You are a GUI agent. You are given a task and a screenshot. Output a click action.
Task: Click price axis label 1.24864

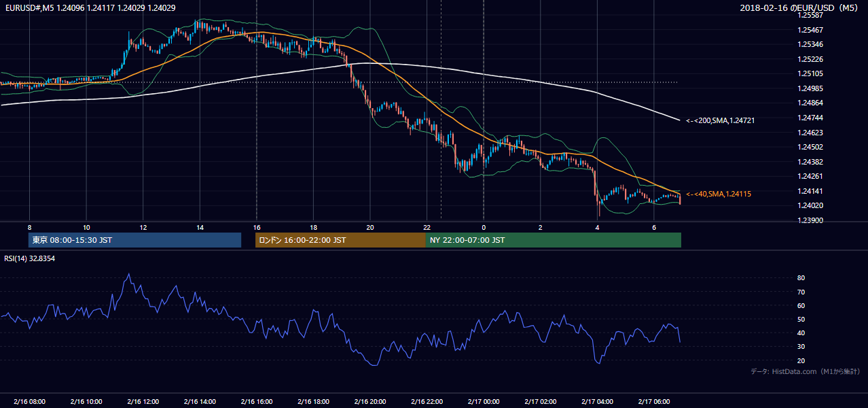(x=810, y=103)
